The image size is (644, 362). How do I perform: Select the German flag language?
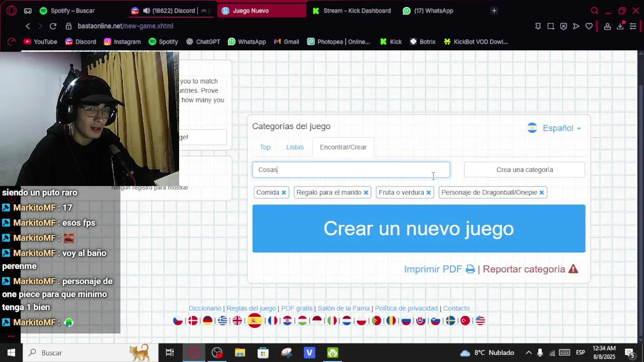click(x=208, y=321)
